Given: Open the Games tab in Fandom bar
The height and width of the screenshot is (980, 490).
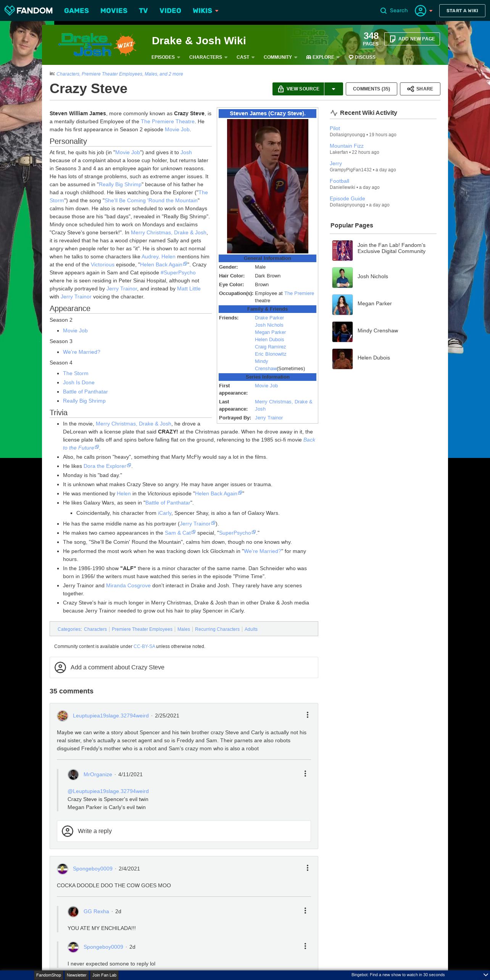Looking at the screenshot, I should (x=76, y=11).
